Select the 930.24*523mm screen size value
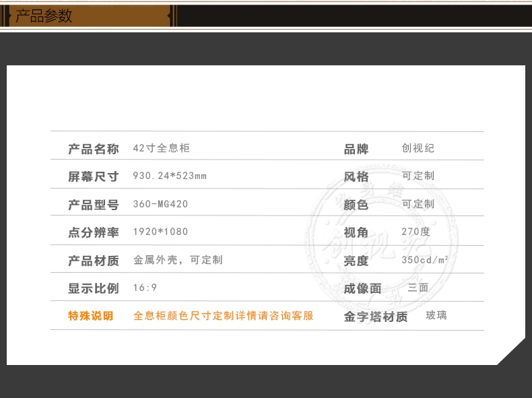 (x=170, y=176)
